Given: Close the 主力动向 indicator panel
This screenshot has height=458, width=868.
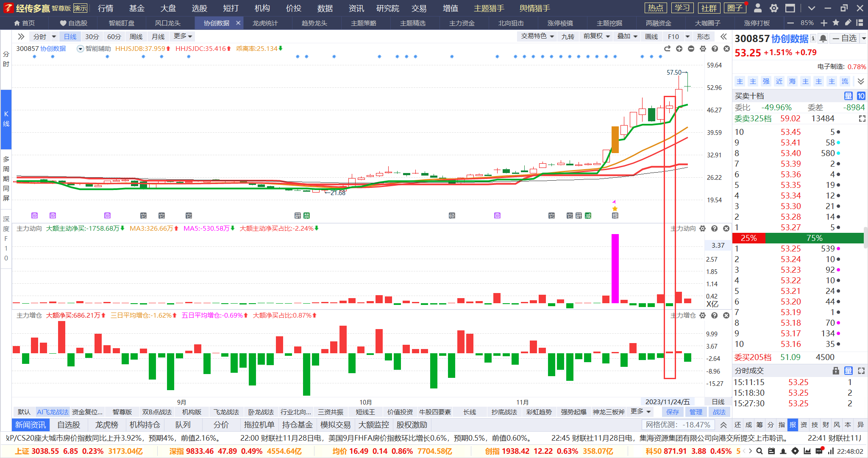Looking at the screenshot, I should click(726, 229).
